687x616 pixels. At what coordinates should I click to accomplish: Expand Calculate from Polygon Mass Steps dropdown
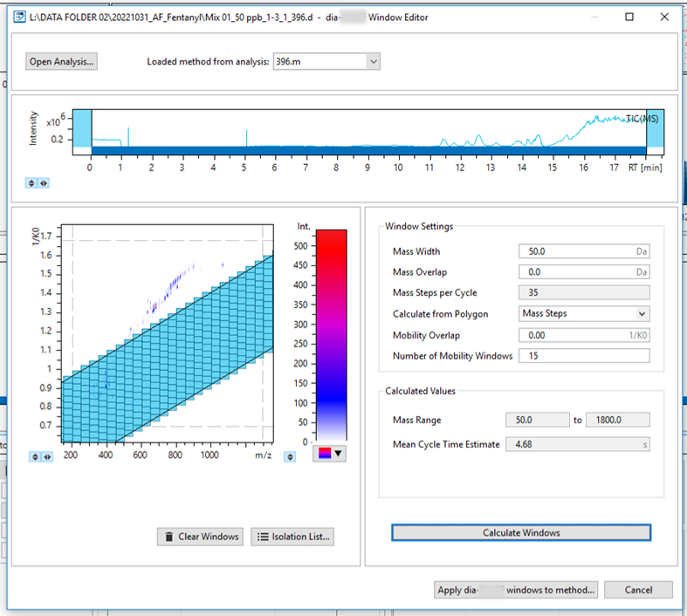pos(642,314)
